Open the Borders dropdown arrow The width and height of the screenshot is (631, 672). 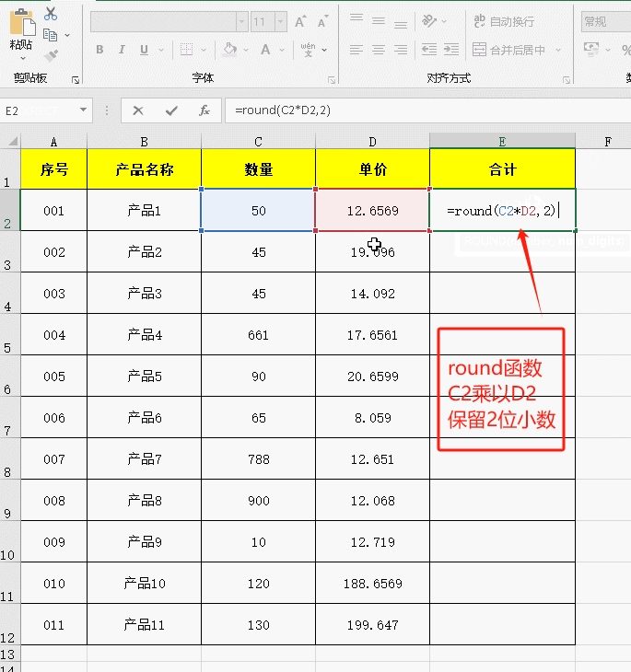click(204, 50)
